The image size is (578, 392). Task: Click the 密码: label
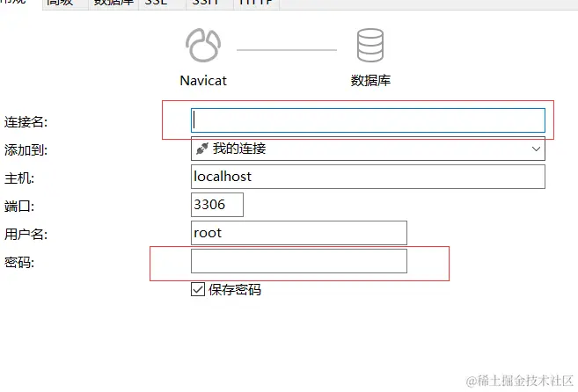pyautogui.click(x=19, y=263)
